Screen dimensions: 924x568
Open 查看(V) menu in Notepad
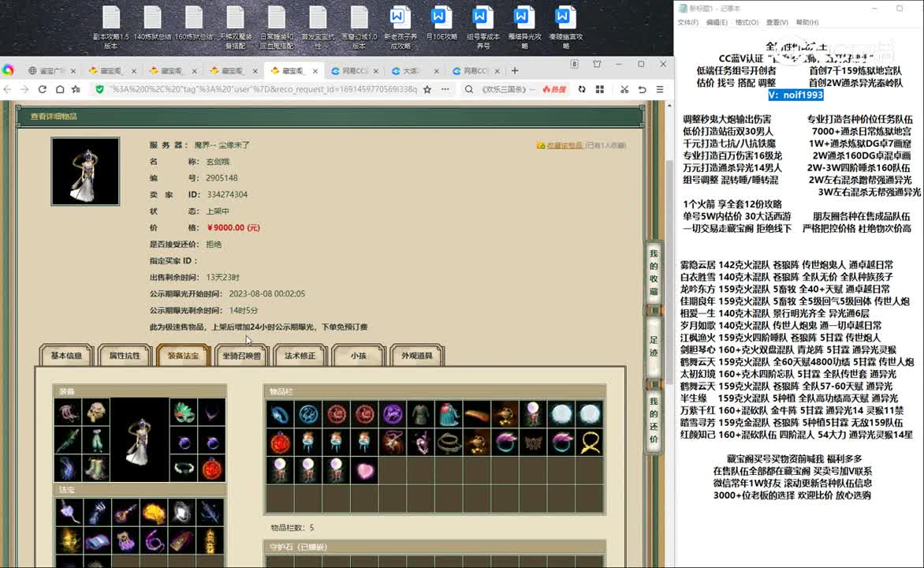tap(777, 22)
